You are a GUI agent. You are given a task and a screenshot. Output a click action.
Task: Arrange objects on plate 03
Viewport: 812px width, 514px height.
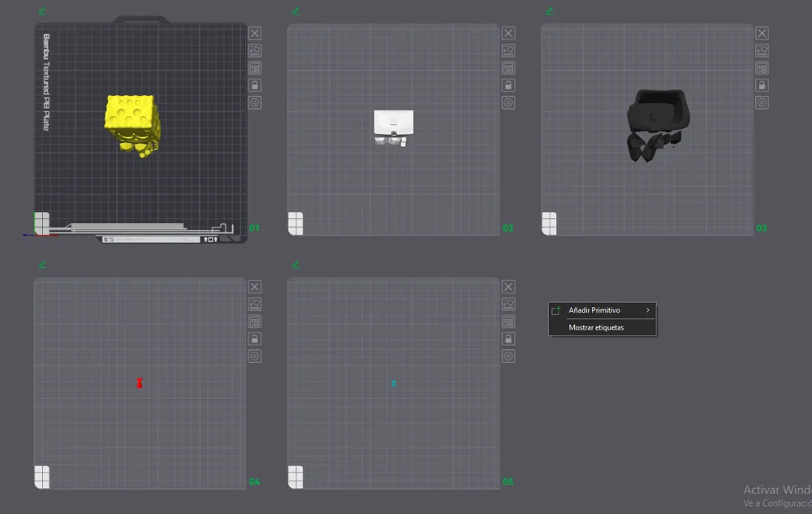(762, 68)
